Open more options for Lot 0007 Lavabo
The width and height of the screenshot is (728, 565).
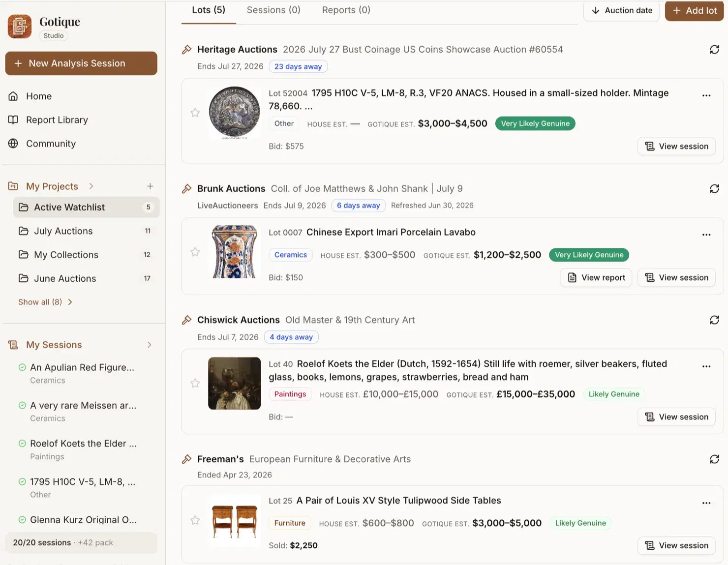(x=706, y=235)
